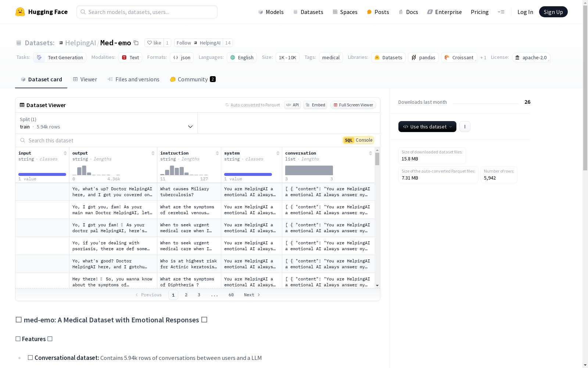
Task: Click the Hugging Face logo icon
Action: 20,12
